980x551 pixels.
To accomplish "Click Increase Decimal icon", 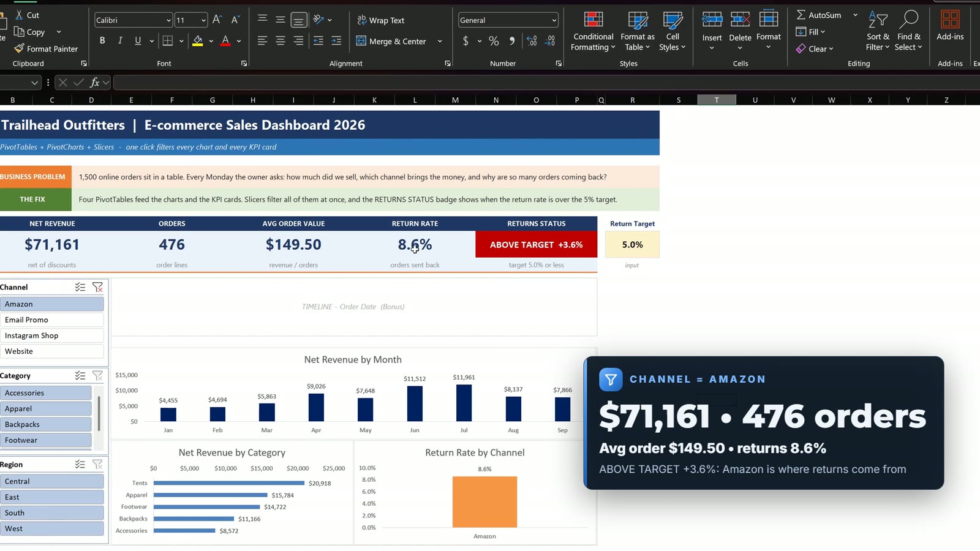I will (x=532, y=41).
